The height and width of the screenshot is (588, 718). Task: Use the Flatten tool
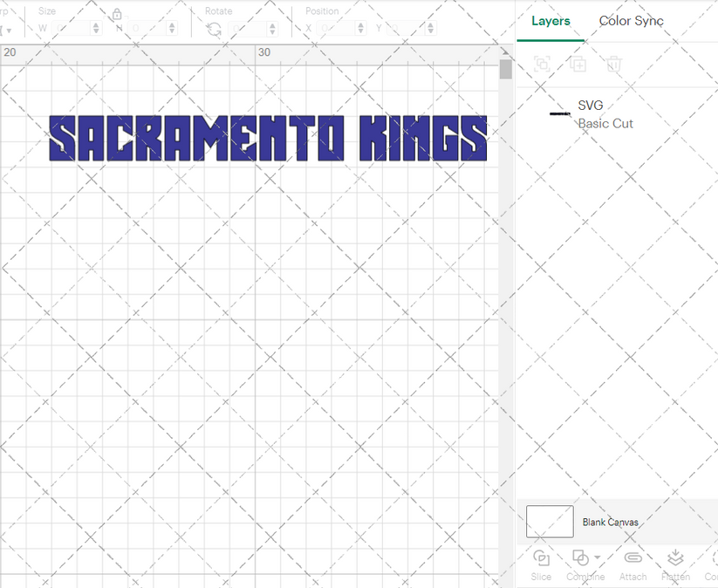point(675,563)
